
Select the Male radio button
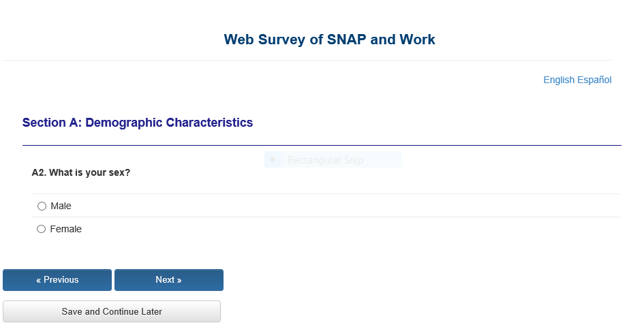click(42, 206)
